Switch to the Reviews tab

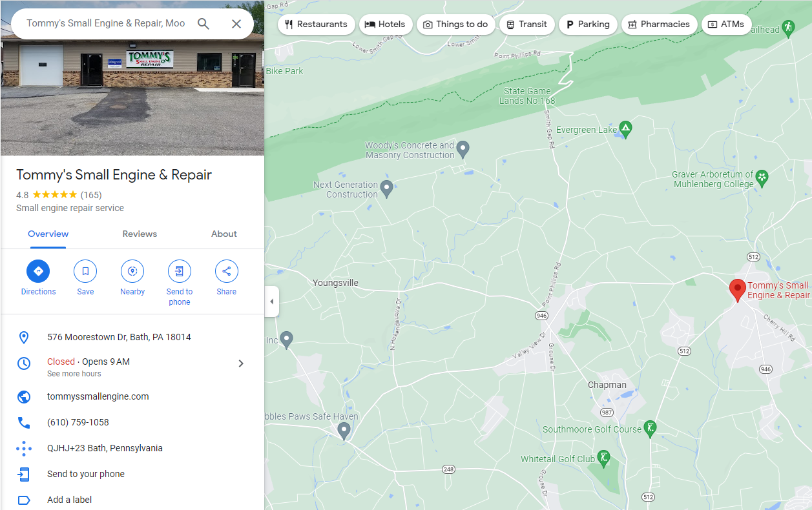[x=140, y=234]
